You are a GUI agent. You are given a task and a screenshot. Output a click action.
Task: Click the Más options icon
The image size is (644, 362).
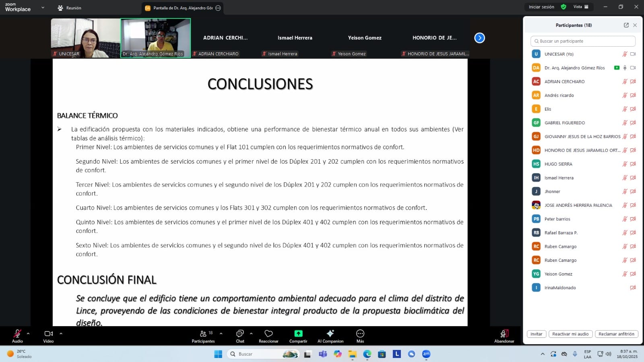[x=360, y=333]
